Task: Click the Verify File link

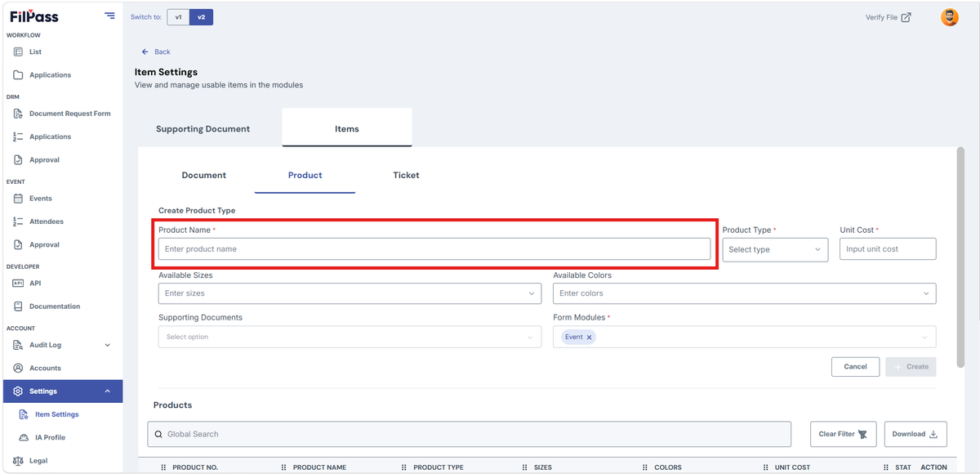Action: pos(889,17)
